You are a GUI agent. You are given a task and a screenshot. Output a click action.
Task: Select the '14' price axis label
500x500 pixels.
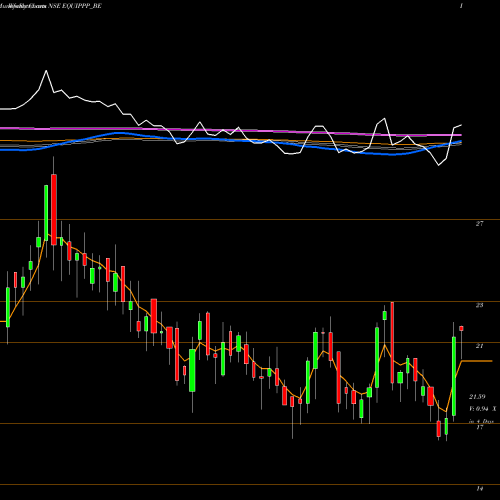[479, 489]
